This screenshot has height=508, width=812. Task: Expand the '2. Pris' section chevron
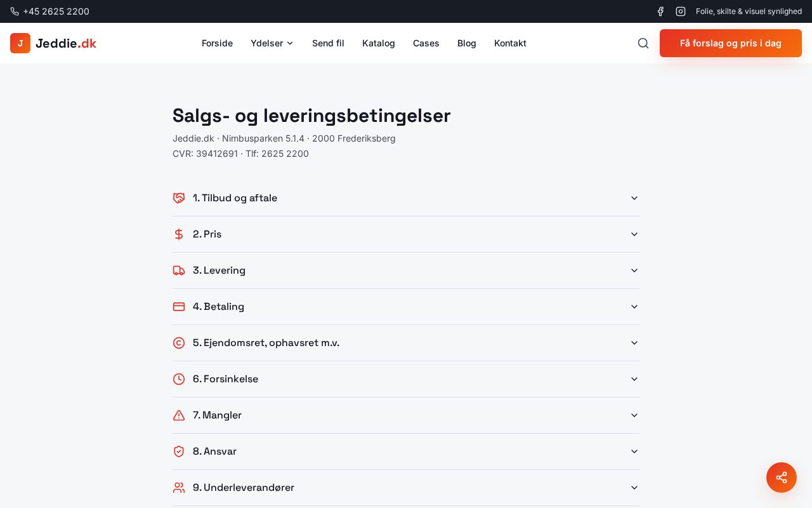coord(634,234)
